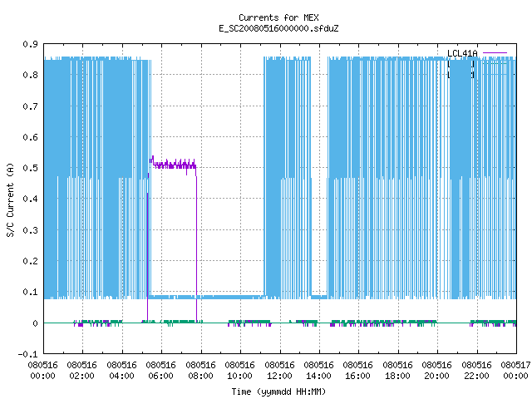Click the 10:00 time tick label
Viewport: 532px width, 399px height.
[239, 376]
